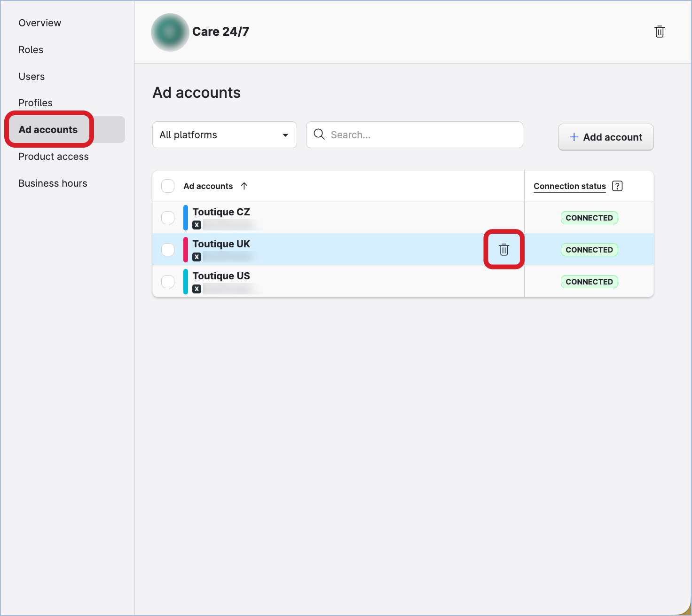Select the X platform icon beside Toutique CZ

coord(197,225)
